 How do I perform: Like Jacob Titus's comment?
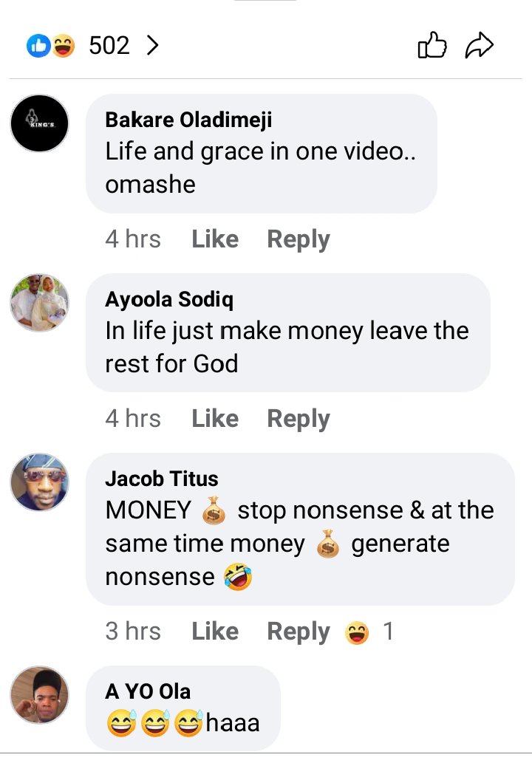pyautogui.click(x=215, y=632)
